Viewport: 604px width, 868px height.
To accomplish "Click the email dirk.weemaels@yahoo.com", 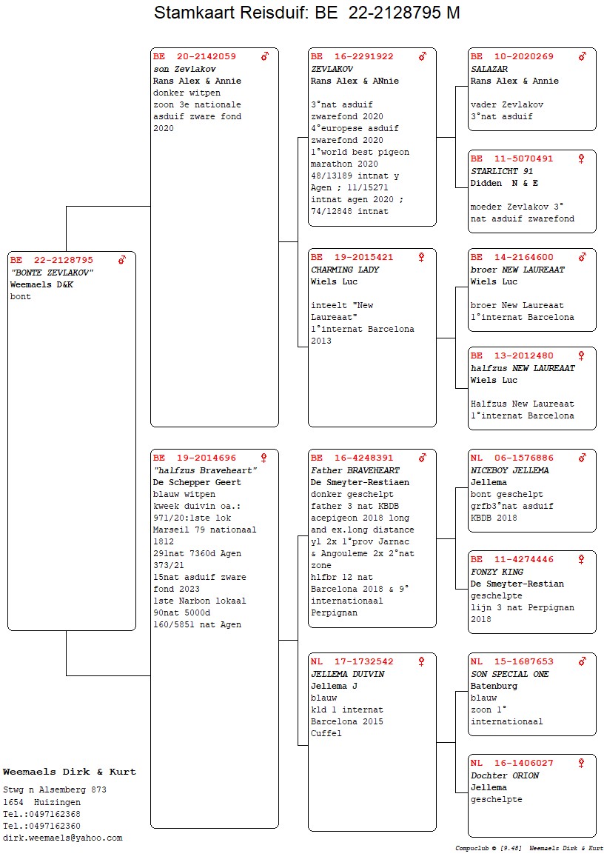I will click(x=63, y=838).
